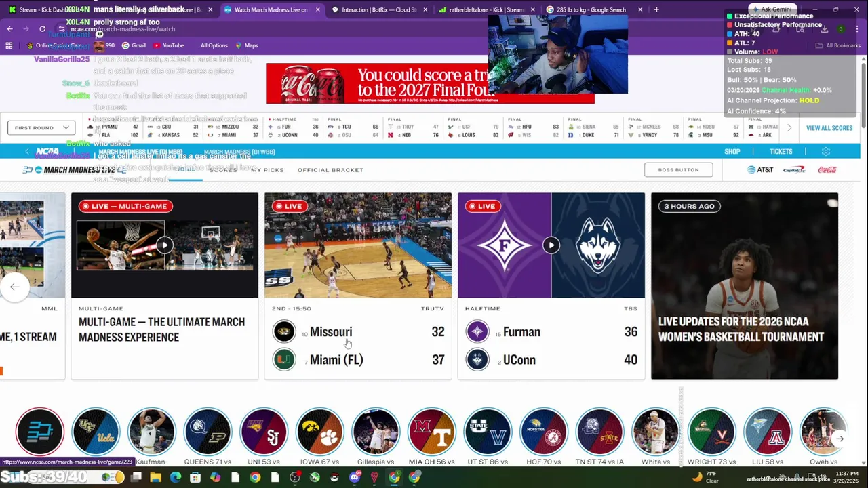Click the Furman team name
This screenshot has width=868, height=488.
coord(521,332)
